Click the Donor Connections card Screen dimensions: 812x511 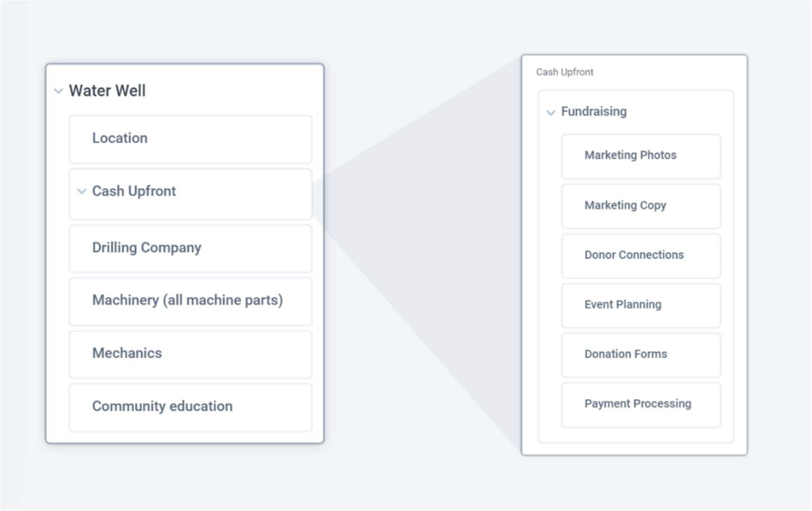tap(641, 255)
